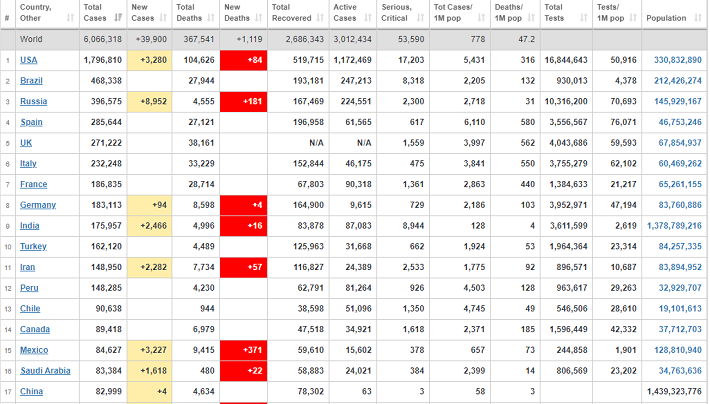The height and width of the screenshot is (404, 710).
Task: Open the Spain country link
Action: (x=31, y=122)
